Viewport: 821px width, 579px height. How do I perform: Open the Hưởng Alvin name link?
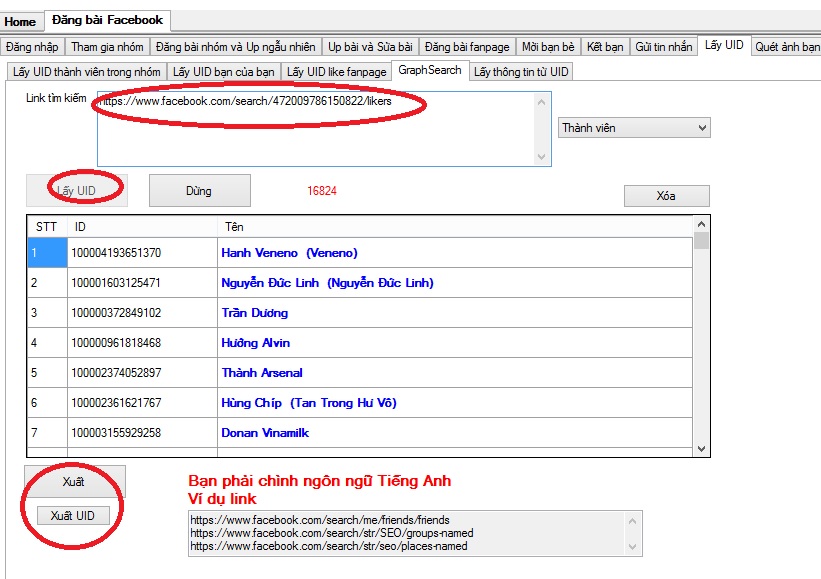pyautogui.click(x=256, y=343)
